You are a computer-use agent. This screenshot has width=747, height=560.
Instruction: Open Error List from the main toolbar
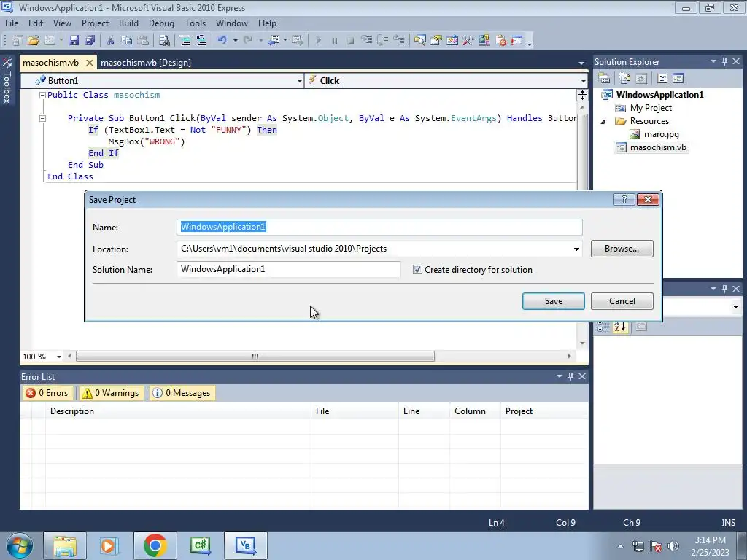500,41
